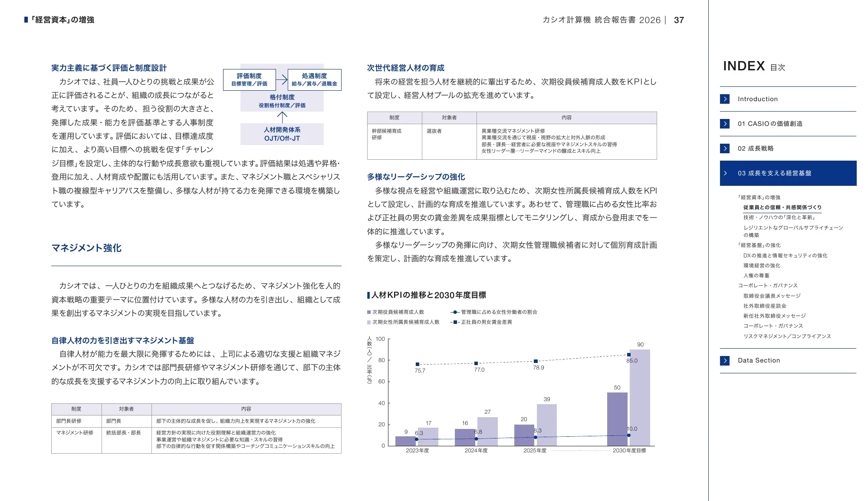Click the マネジメント強化 section heading
Viewport: 868px width, 501px height.
tap(86, 248)
